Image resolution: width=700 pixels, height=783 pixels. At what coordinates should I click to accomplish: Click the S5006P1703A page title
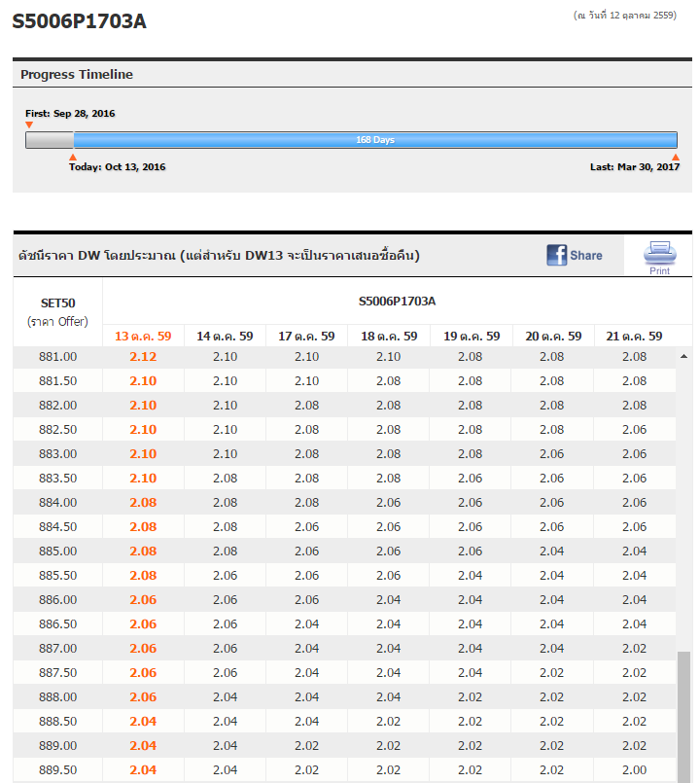79,21
